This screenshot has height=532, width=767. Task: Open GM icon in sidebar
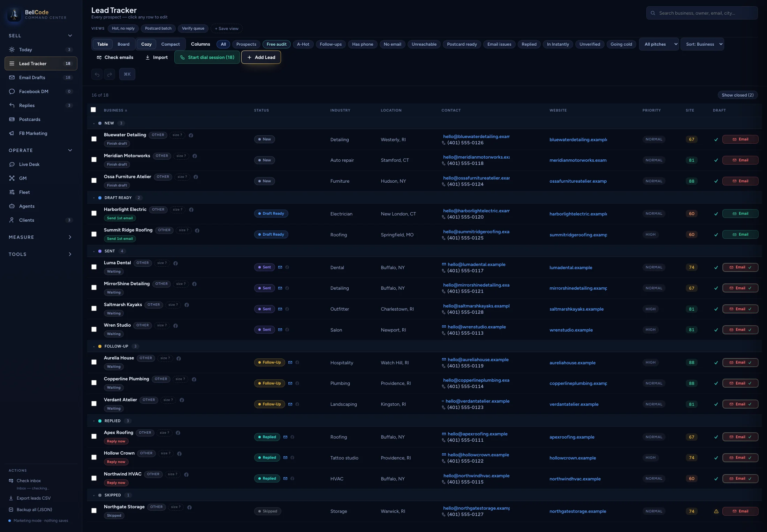pyautogui.click(x=12, y=178)
